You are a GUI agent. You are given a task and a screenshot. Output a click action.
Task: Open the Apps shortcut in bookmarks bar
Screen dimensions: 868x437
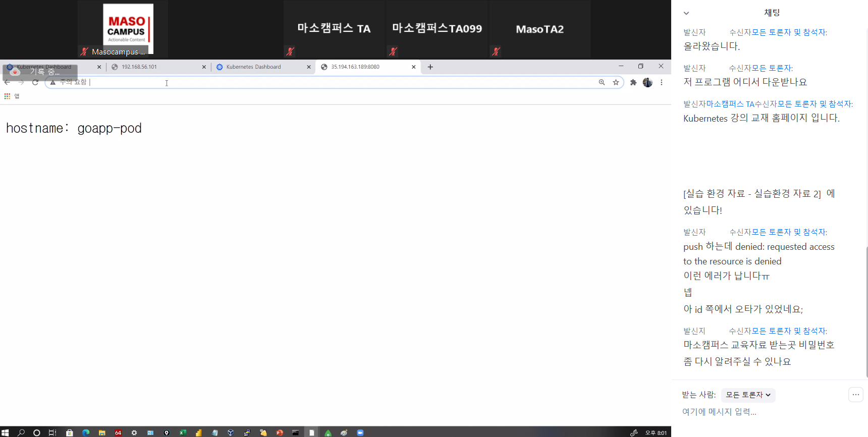12,96
